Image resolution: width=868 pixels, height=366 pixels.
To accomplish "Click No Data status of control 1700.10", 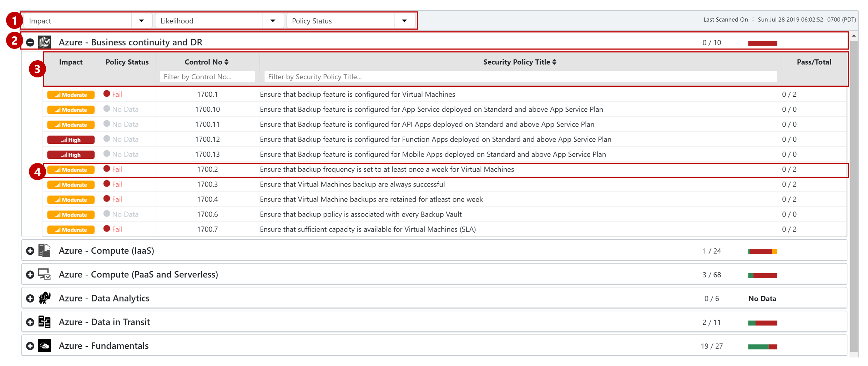I will (121, 109).
